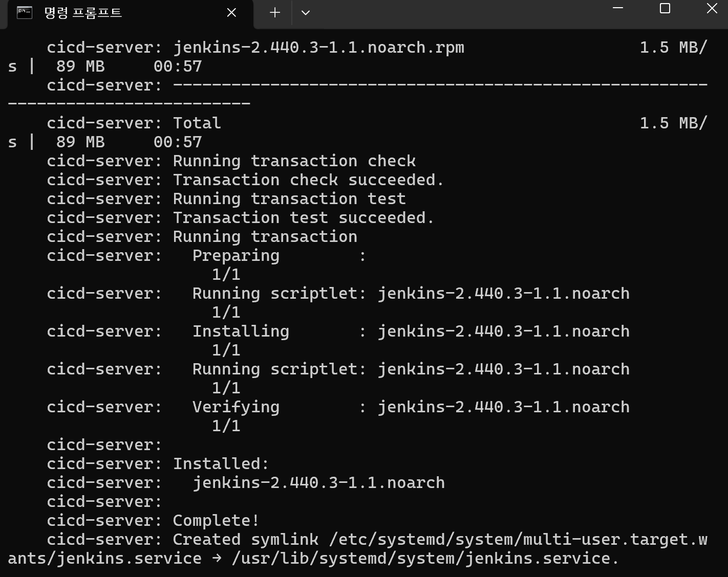Click the "Installed:" line in the output

(221, 464)
